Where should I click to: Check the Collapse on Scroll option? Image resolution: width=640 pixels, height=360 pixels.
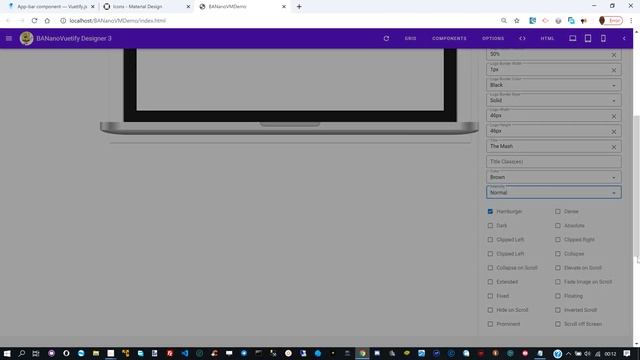point(490,268)
